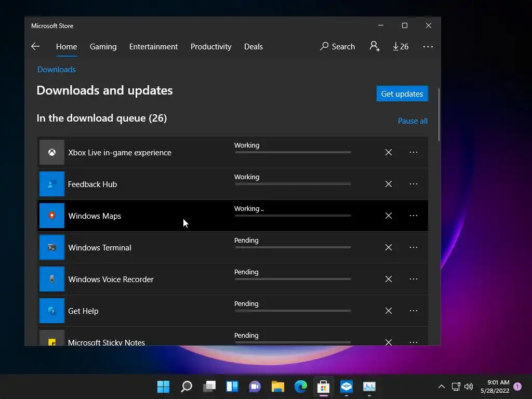Click the Pause all link

click(413, 121)
